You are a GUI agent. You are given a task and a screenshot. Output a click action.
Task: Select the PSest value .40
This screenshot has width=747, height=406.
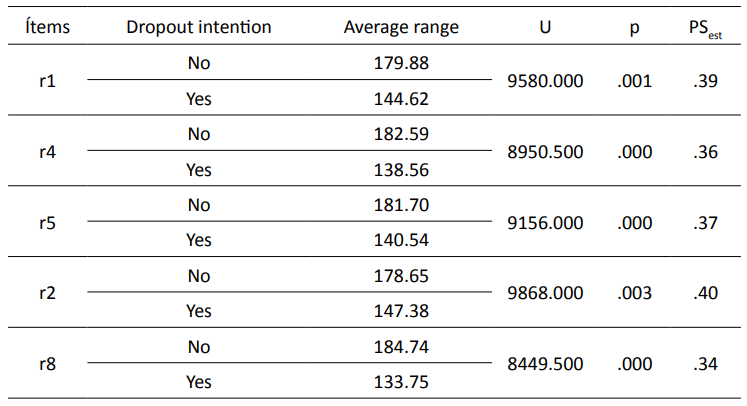[x=705, y=293]
